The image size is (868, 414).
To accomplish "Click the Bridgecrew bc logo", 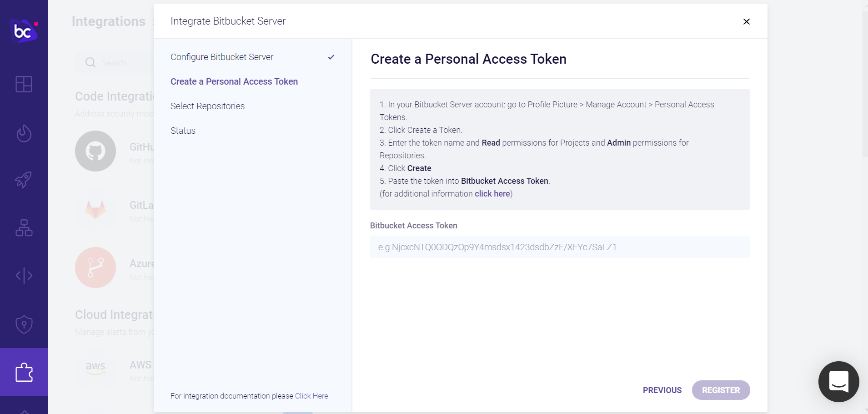I will [24, 31].
